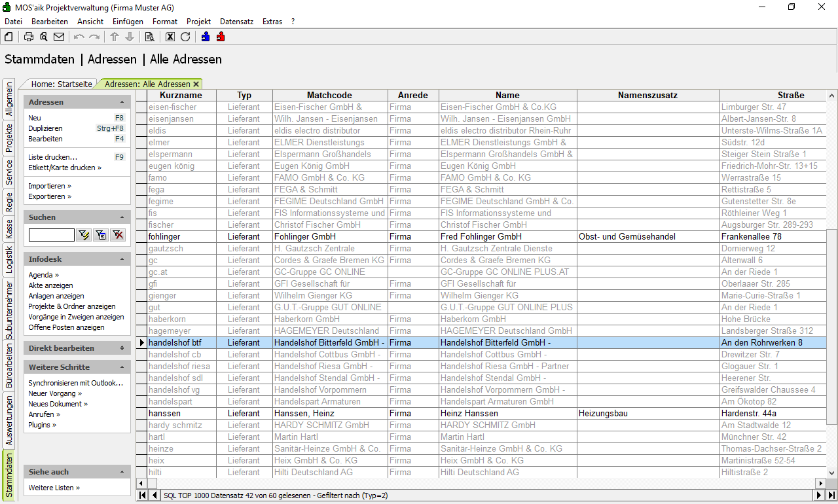Click the Excel export icon in toolbar

tap(170, 37)
